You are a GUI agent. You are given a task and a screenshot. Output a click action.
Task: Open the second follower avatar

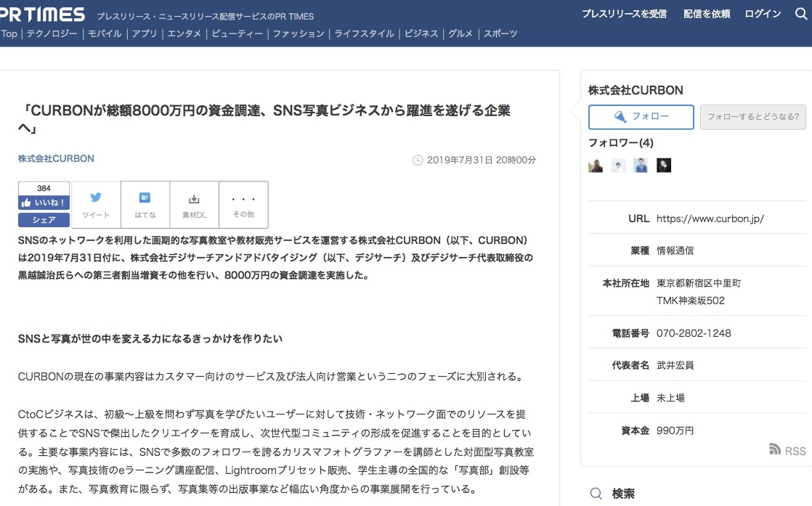point(618,166)
